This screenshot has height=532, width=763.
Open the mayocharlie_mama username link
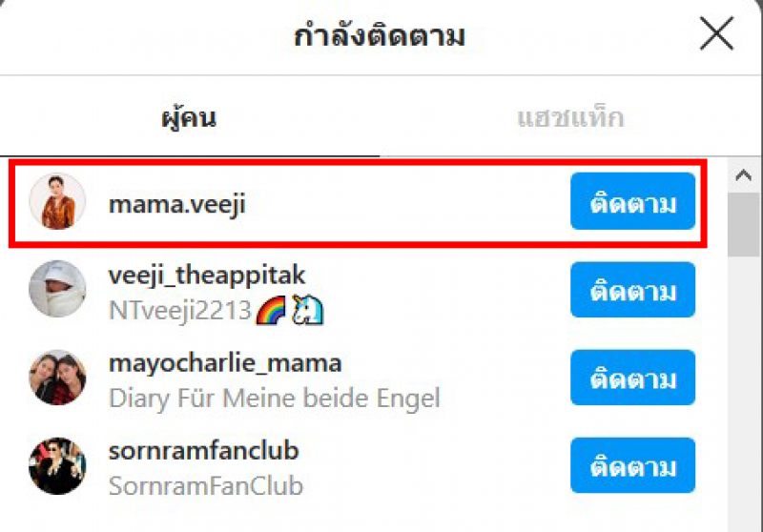coord(225,364)
